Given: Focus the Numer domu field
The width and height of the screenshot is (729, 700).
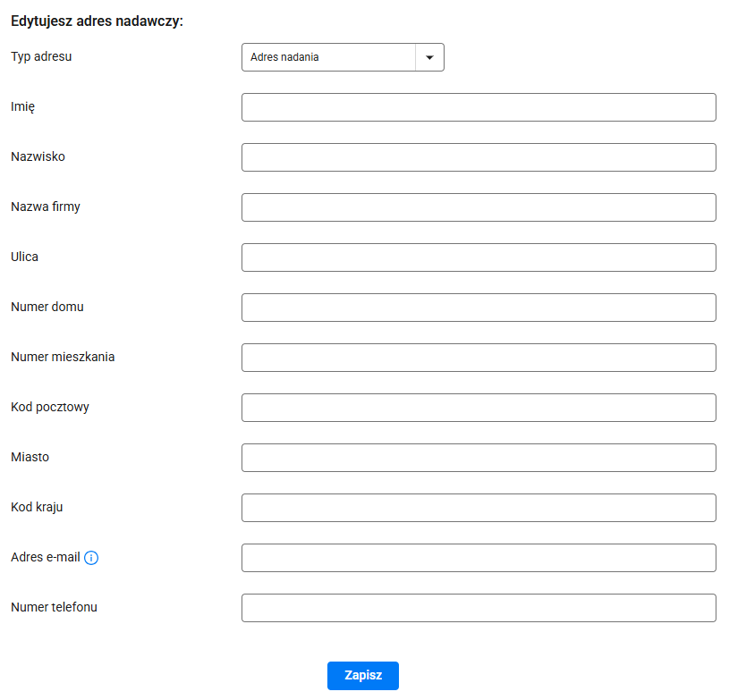Looking at the screenshot, I should [479, 308].
